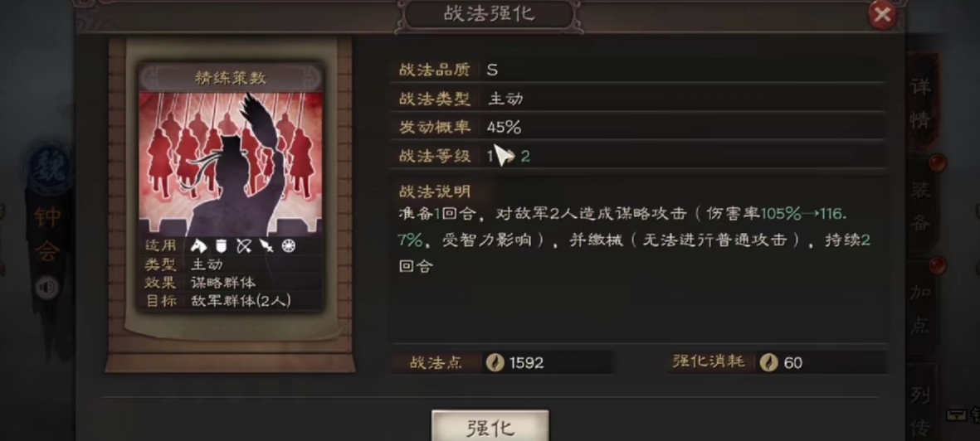Click the 战法等级 level row
Viewport: 980px width, 441px height.
pyautogui.click(x=636, y=156)
